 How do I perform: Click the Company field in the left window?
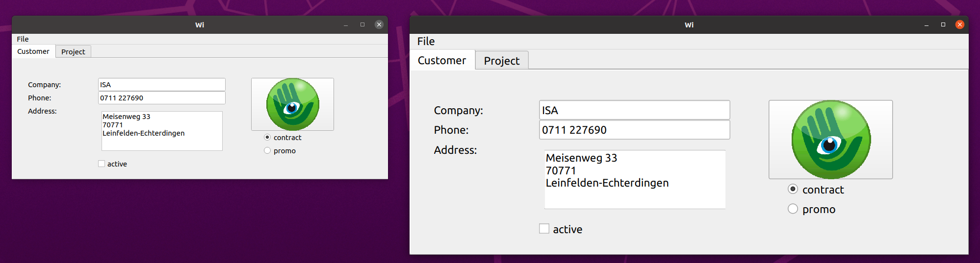click(x=162, y=85)
